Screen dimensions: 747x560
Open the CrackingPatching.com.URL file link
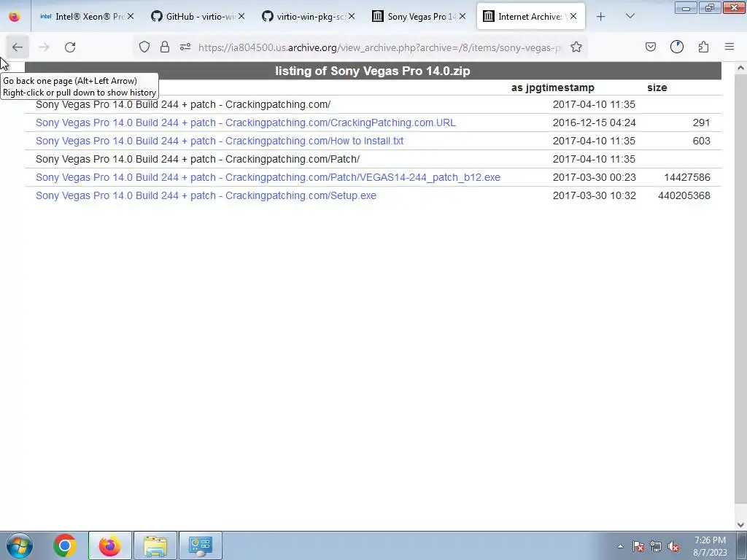click(x=246, y=122)
